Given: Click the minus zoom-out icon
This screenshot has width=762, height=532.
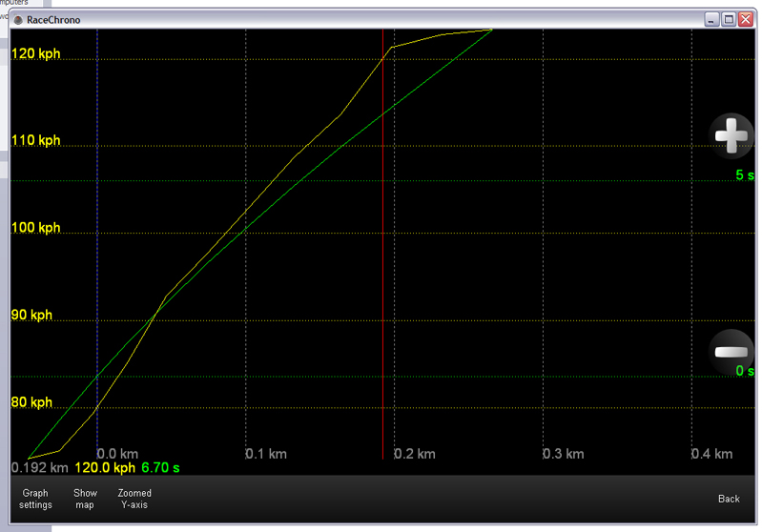Looking at the screenshot, I should coord(732,352).
